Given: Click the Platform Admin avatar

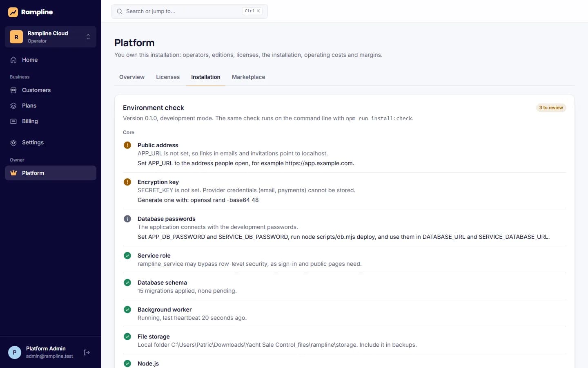Looking at the screenshot, I should click(x=15, y=352).
